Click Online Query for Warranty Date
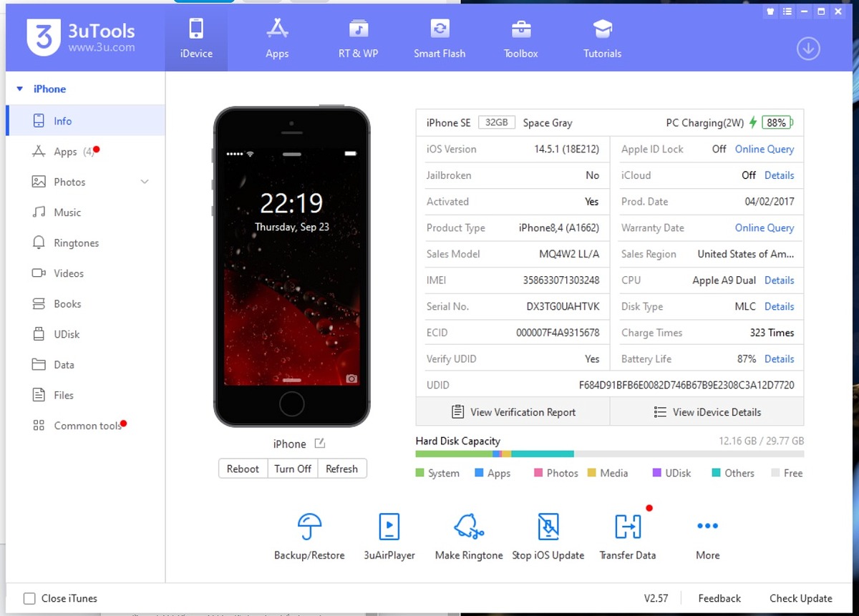Viewport: 859px width, 616px height. tap(765, 228)
